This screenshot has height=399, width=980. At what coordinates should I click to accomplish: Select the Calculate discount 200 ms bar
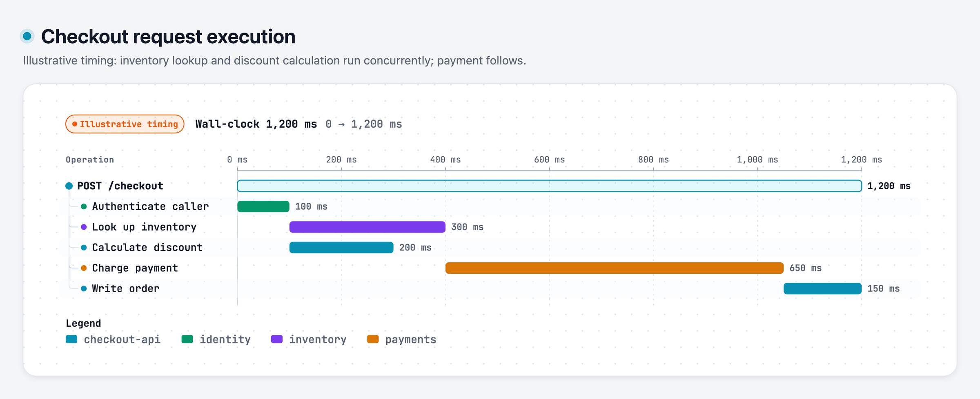[x=341, y=248]
